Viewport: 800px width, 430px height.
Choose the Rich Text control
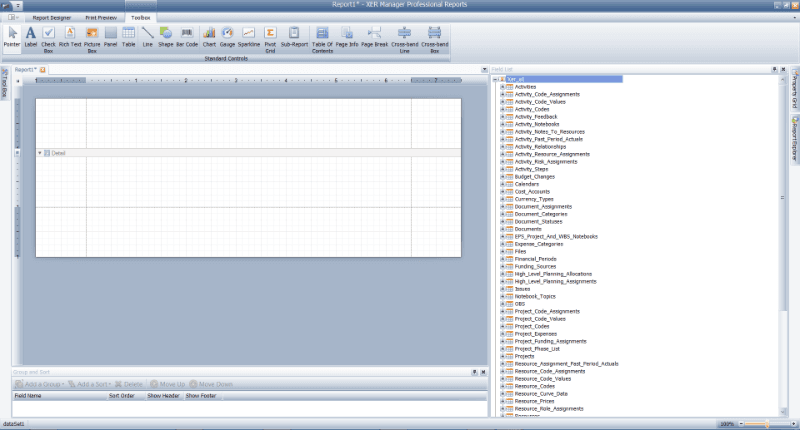(70, 38)
